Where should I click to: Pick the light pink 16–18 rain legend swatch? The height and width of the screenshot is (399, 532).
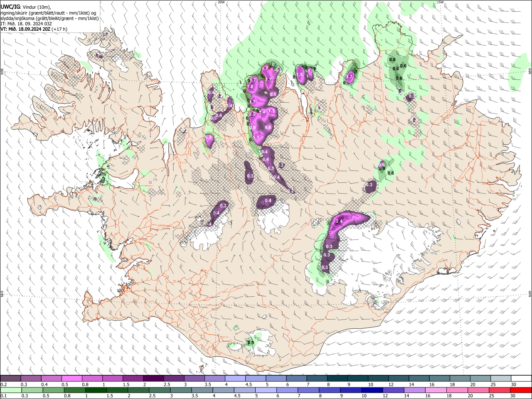pos(436,390)
